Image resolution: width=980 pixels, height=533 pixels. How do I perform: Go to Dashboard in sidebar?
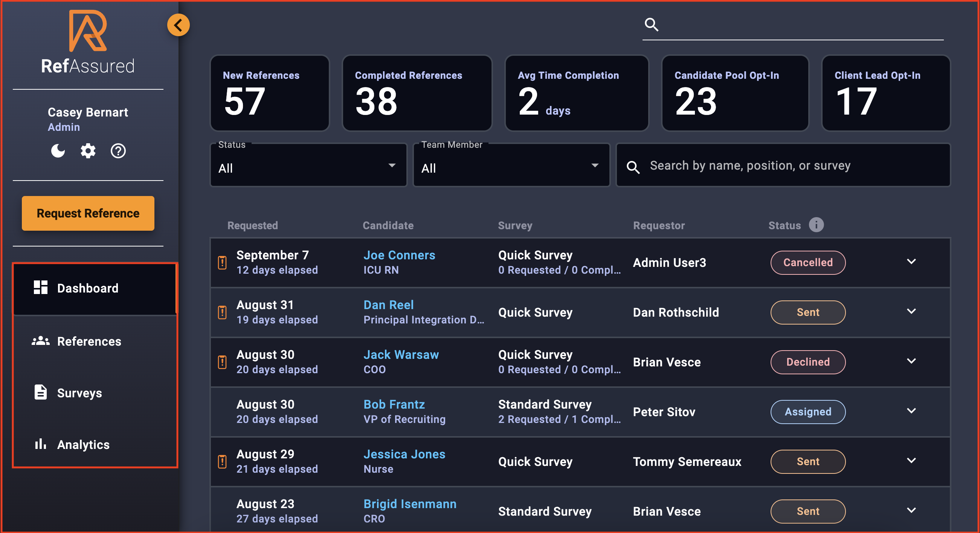95,289
